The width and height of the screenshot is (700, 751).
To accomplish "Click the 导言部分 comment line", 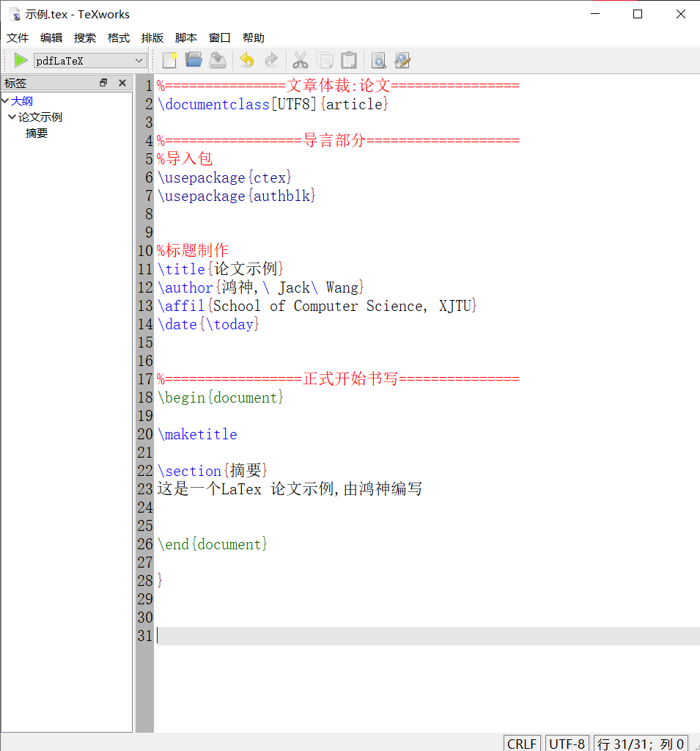I will tap(338, 140).
